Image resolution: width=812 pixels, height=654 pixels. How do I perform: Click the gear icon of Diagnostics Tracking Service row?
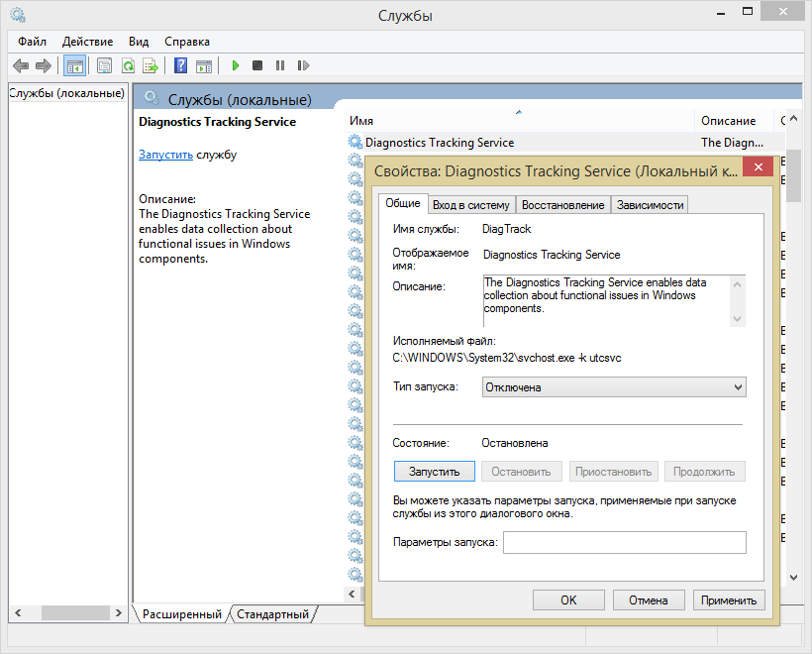[x=355, y=142]
